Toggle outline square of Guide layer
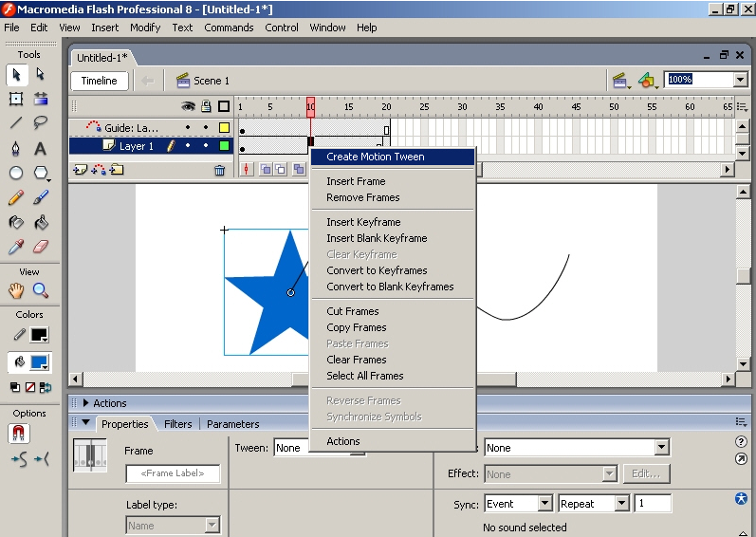This screenshot has height=537, width=756. (224, 127)
